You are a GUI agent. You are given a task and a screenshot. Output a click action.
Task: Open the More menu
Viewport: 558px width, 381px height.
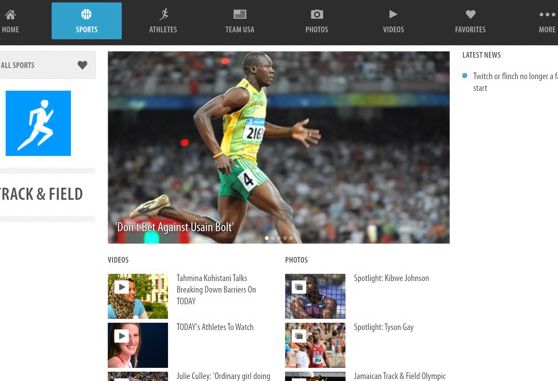pos(547,21)
